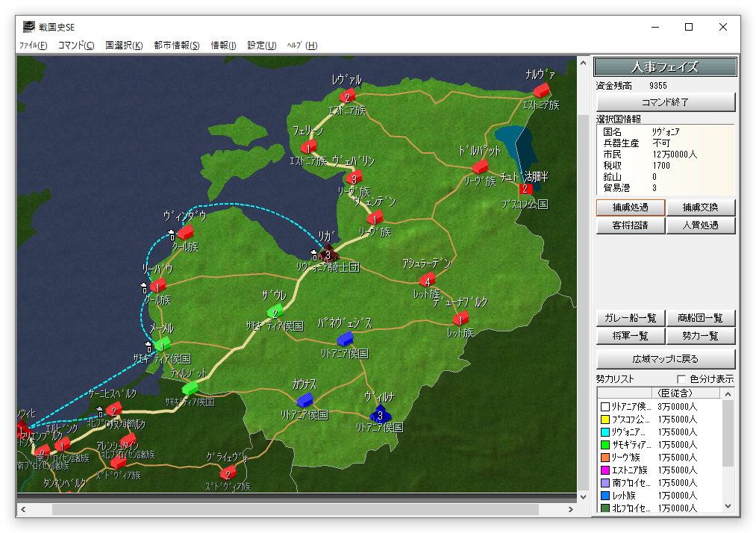Select the red Windau city icon
Screen dimensions: 756x533
coord(185,233)
